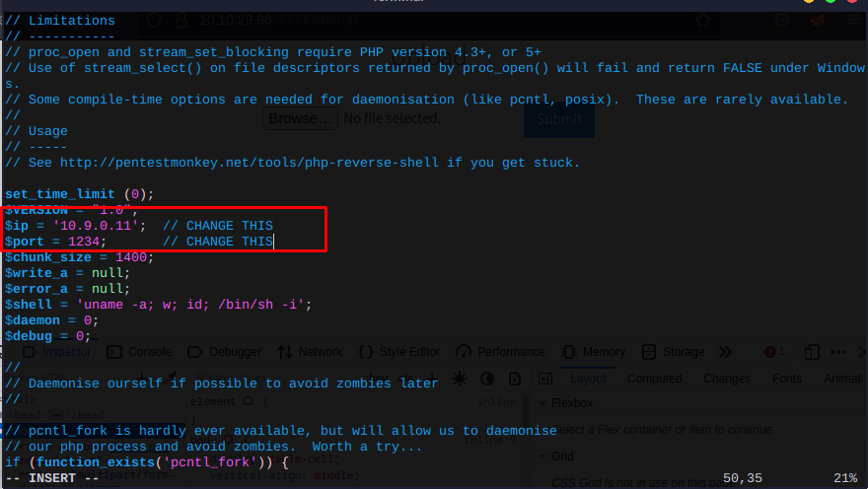Open the Network devtools tab
This screenshot has width=868, height=489.
pos(310,352)
